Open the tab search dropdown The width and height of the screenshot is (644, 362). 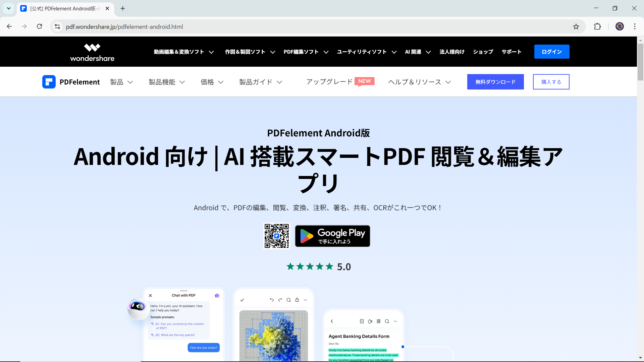(9, 8)
